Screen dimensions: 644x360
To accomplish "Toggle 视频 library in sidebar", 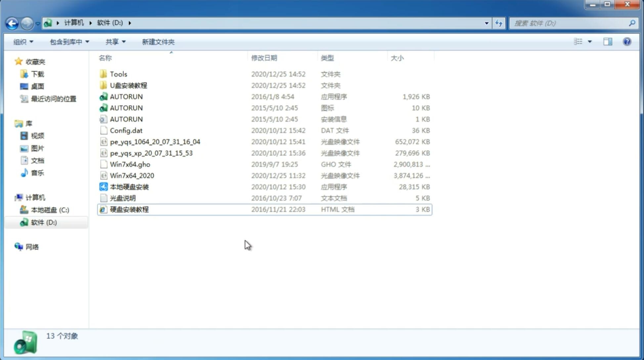I will 37,136.
